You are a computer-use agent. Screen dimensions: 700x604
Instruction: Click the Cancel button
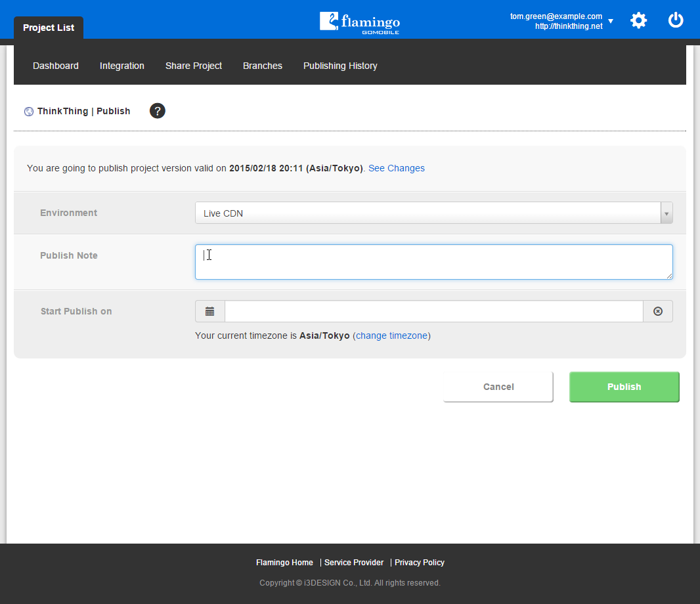(x=498, y=387)
